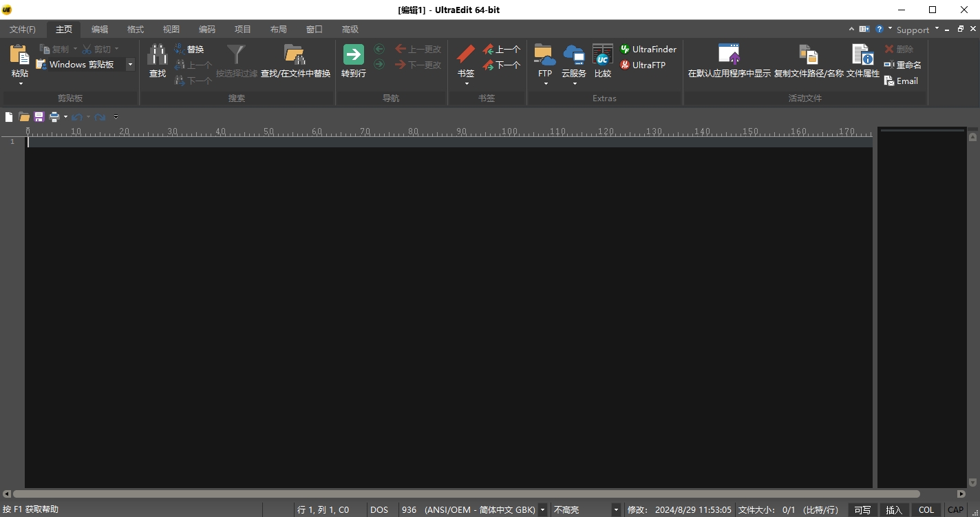
Task: Click the Compare (比较) icon
Action: (602, 55)
